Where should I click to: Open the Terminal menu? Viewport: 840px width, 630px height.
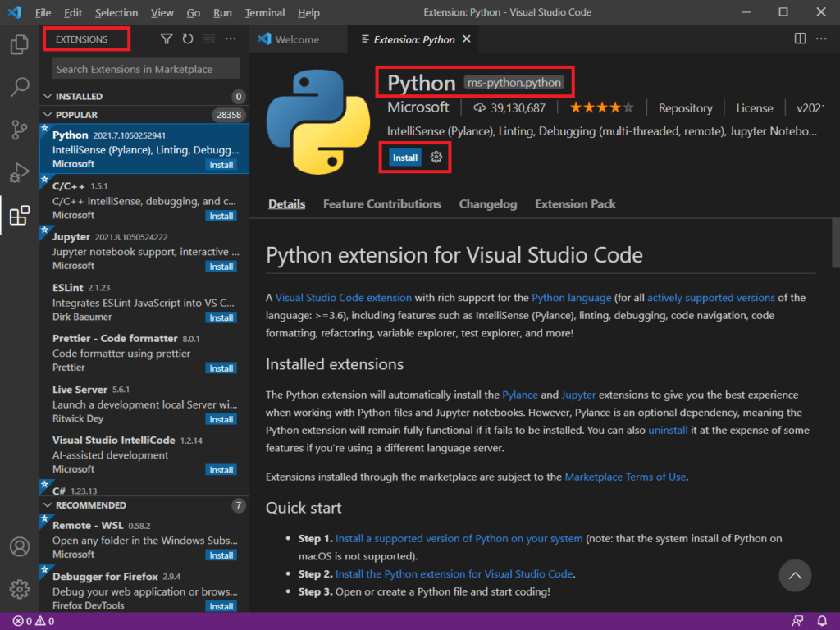[264, 12]
